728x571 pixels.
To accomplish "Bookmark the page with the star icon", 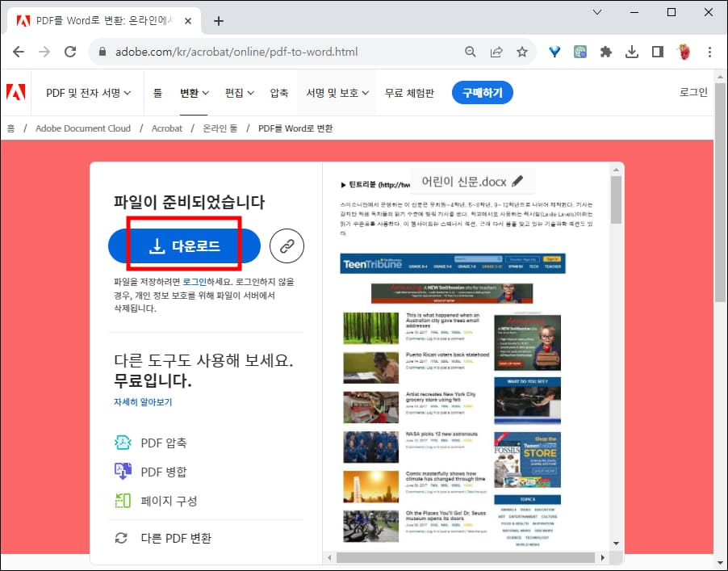I will pos(522,50).
